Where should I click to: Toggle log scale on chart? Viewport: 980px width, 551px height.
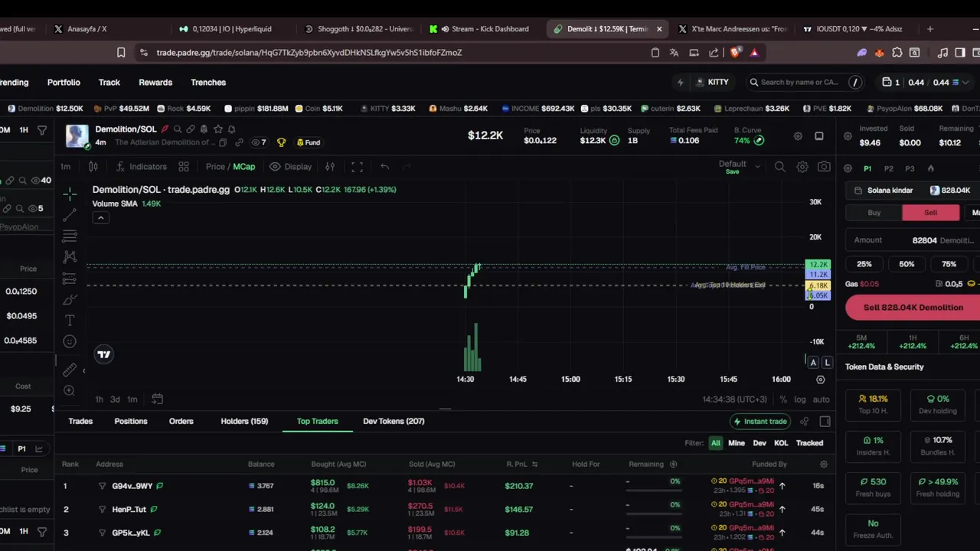pyautogui.click(x=800, y=399)
